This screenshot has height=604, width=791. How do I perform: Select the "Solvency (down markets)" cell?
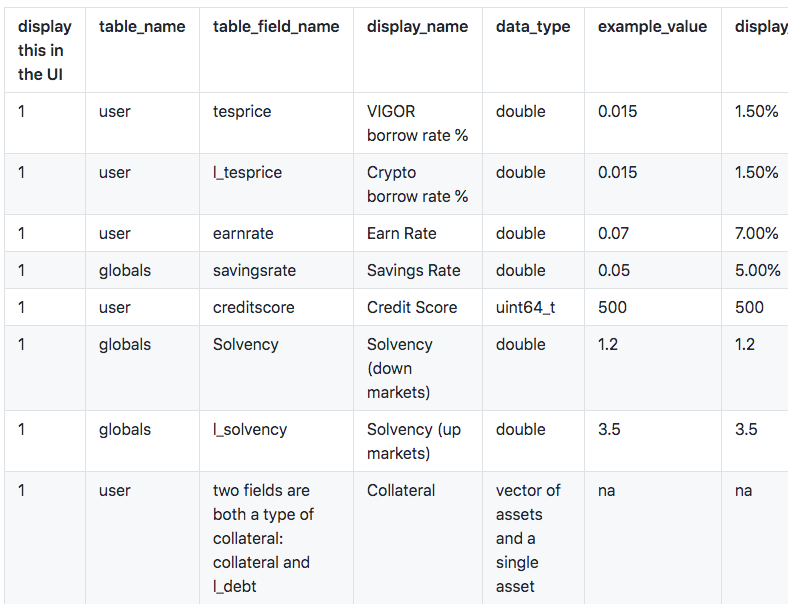coord(400,368)
